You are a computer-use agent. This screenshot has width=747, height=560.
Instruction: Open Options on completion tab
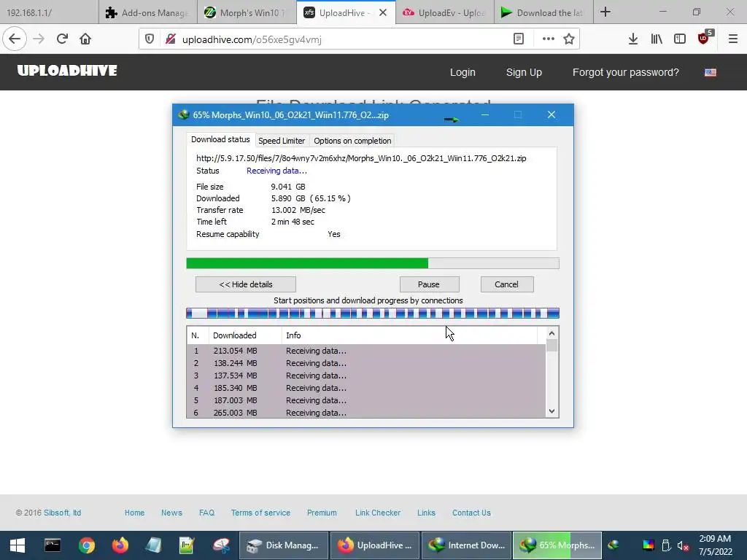click(x=352, y=141)
